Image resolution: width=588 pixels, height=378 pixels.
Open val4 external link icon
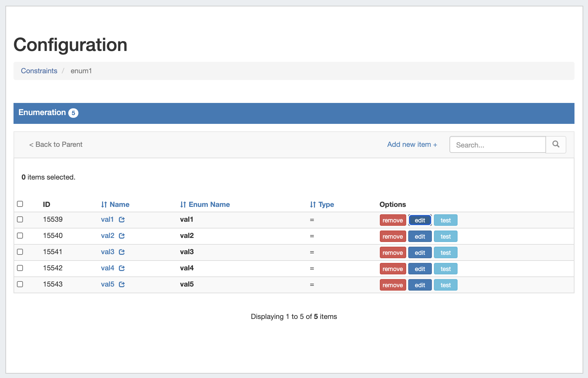pyautogui.click(x=122, y=268)
